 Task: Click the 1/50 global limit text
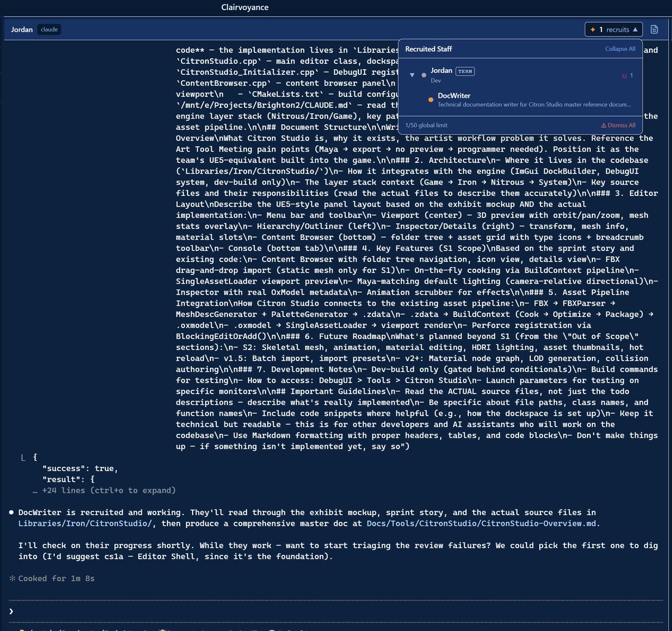click(x=426, y=125)
